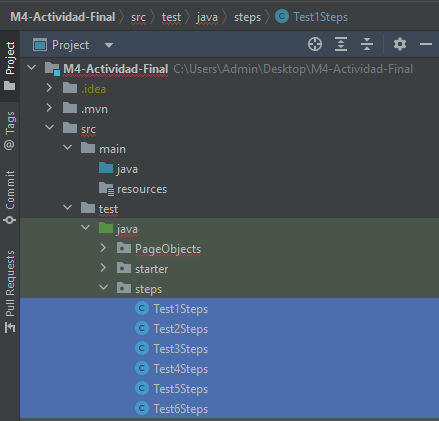Screen dimensions: 439x421
Task: Collapse the test folder chevron
Action: click(x=67, y=207)
